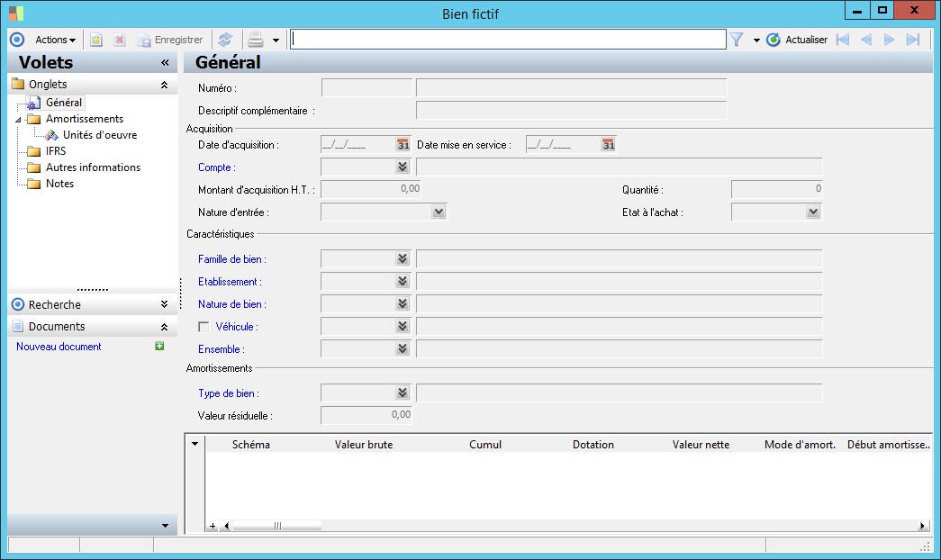
Task: Click the Famille de bien link
Action: click(x=231, y=259)
